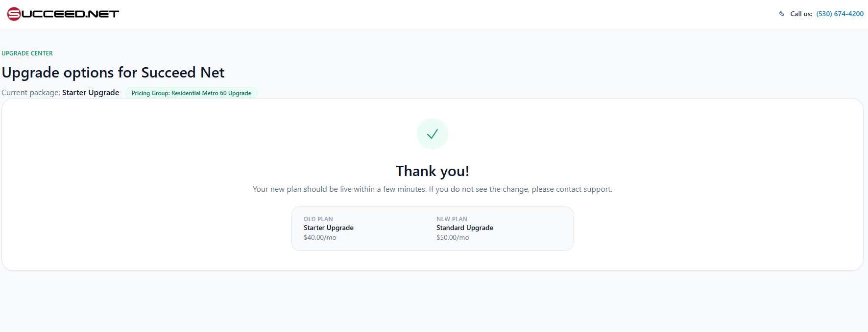Select the current package name Starter Upgrade
Screen dimensions: 868x332
[x=91, y=93]
